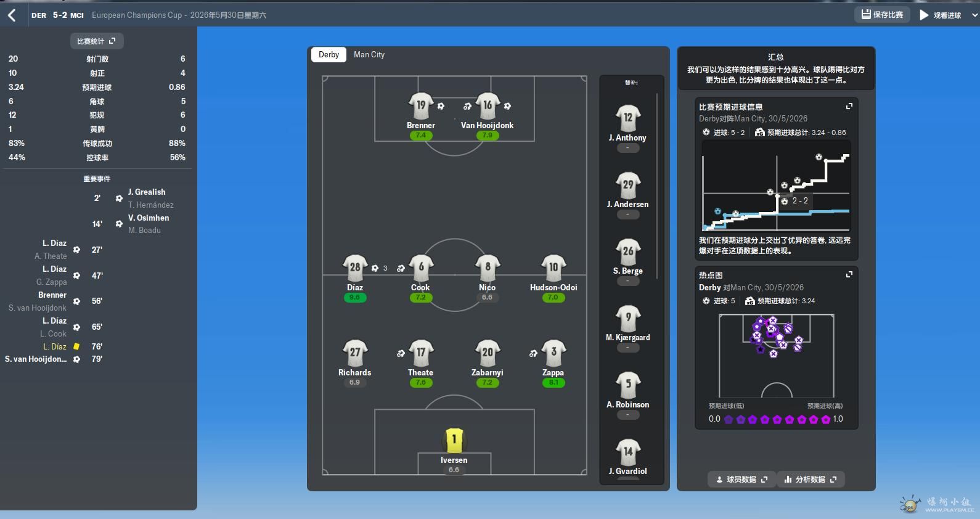Select substitute S. Berge's number 26 shirt
Viewport: 980px width, 519px height.
point(628,251)
